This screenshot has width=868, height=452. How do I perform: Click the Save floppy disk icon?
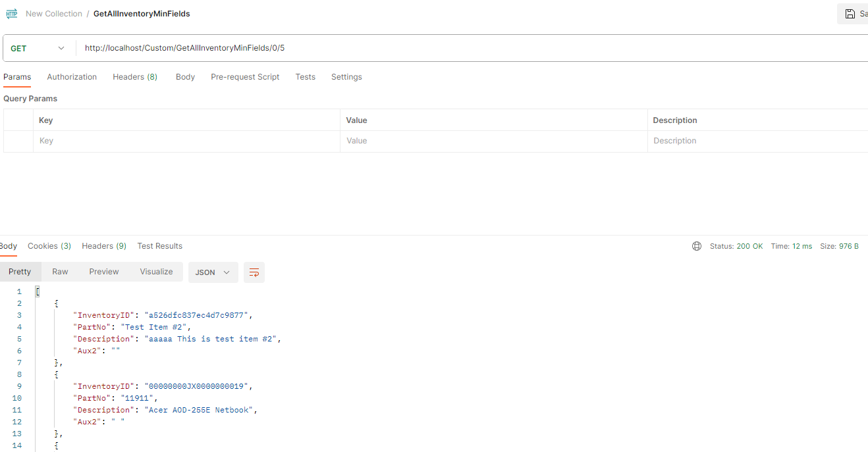click(850, 14)
